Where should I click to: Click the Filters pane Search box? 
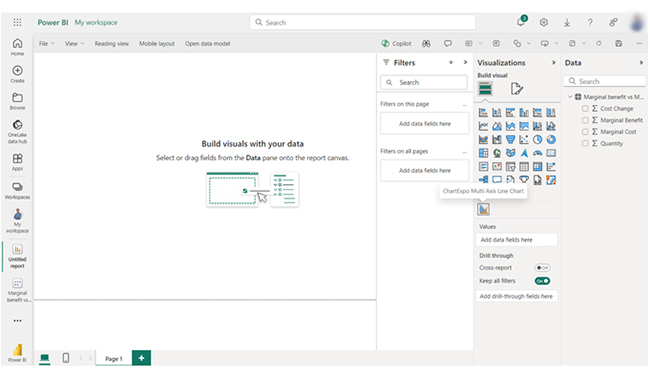(x=424, y=82)
